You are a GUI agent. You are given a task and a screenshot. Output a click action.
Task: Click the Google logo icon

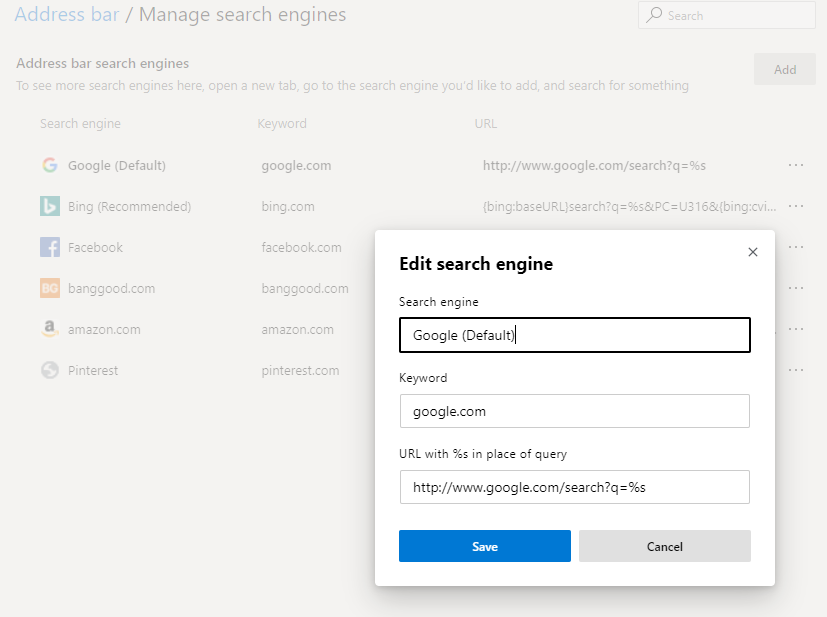tap(50, 165)
